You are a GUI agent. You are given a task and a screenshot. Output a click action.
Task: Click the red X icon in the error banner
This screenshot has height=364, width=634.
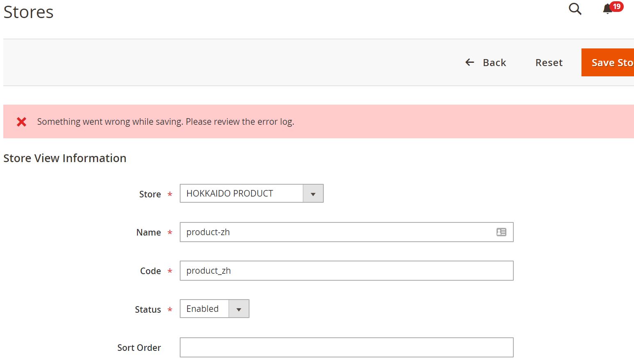coord(21,121)
